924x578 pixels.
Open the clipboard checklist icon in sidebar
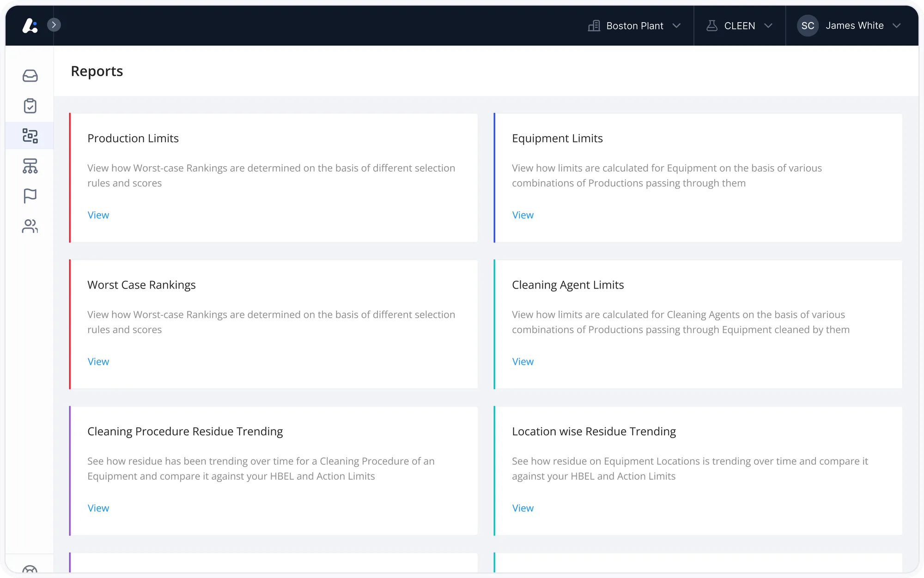30,106
